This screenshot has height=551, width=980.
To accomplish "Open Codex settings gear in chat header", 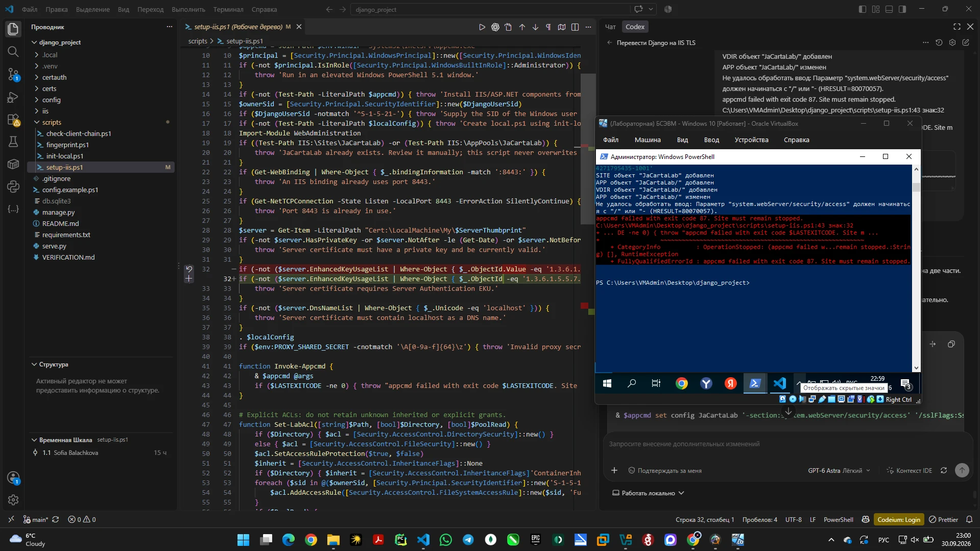I will 952,43.
